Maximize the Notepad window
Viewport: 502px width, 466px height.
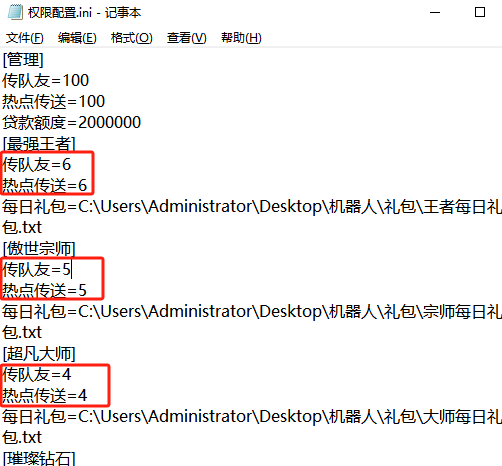coord(480,13)
